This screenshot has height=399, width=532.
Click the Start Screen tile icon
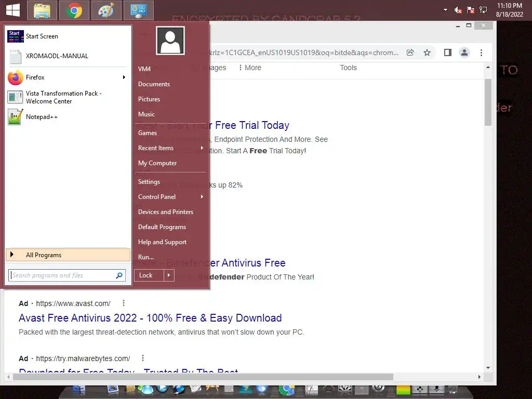pos(15,36)
